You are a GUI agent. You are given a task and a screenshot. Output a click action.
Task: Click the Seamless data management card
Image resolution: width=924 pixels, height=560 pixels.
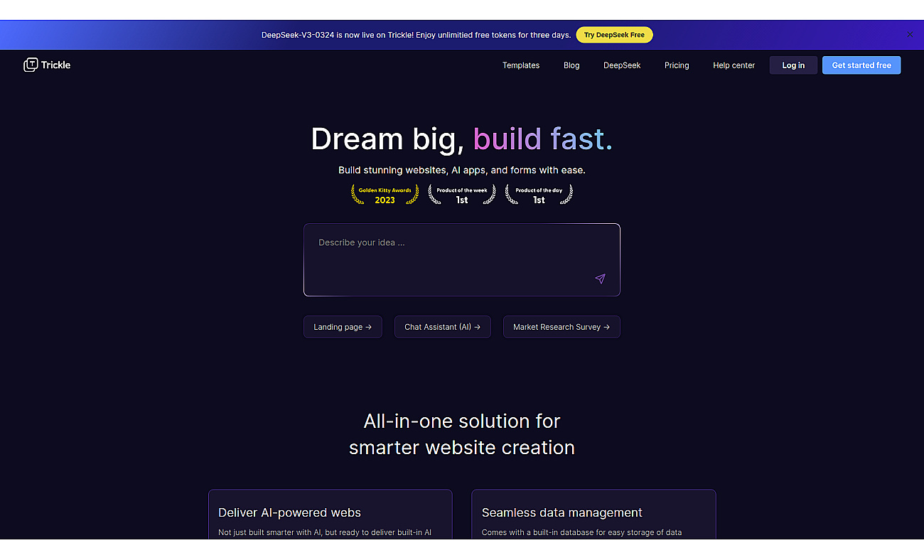pyautogui.click(x=593, y=514)
